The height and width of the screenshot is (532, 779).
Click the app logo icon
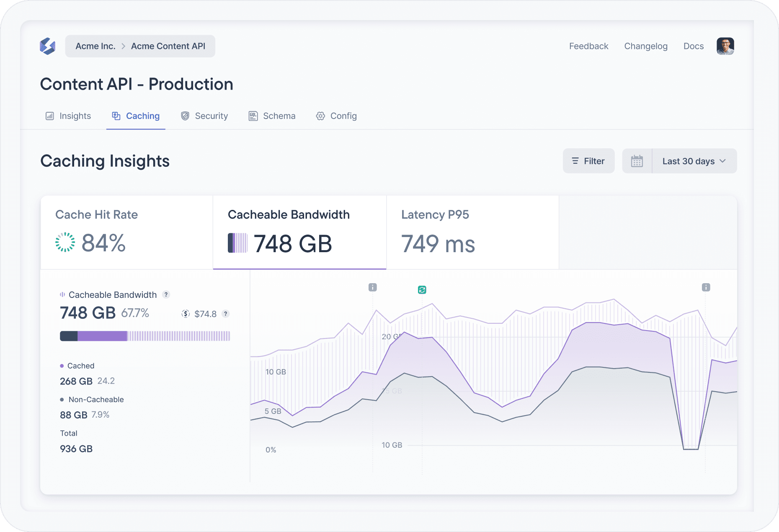[47, 46]
